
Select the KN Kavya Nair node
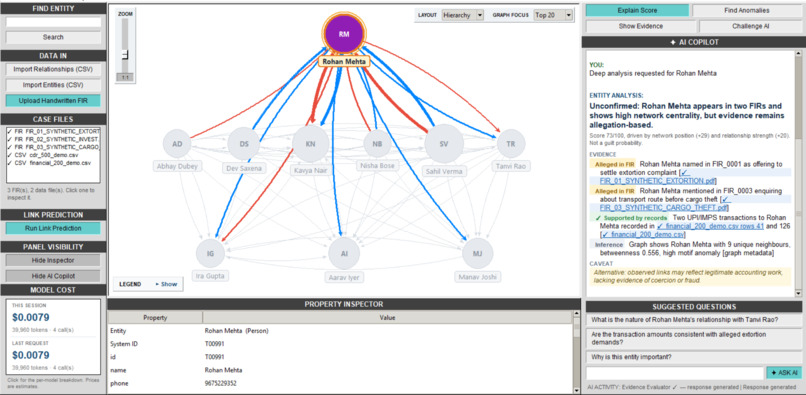(310, 144)
